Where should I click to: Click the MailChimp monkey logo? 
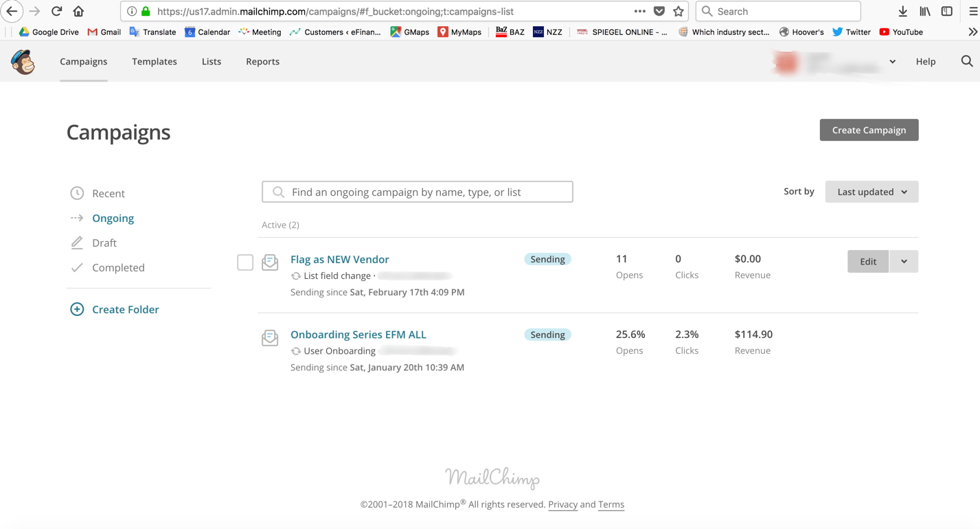click(x=23, y=63)
